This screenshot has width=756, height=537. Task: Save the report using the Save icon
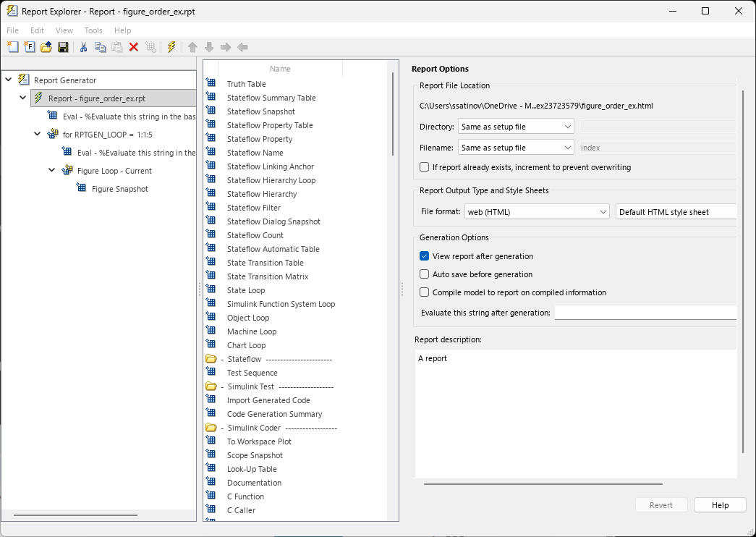(x=64, y=46)
